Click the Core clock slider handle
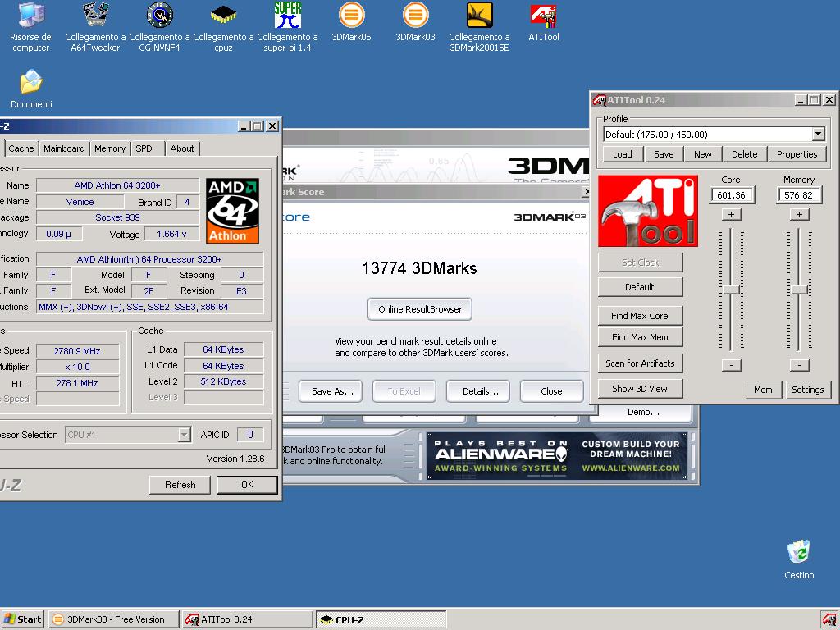 coord(731,290)
